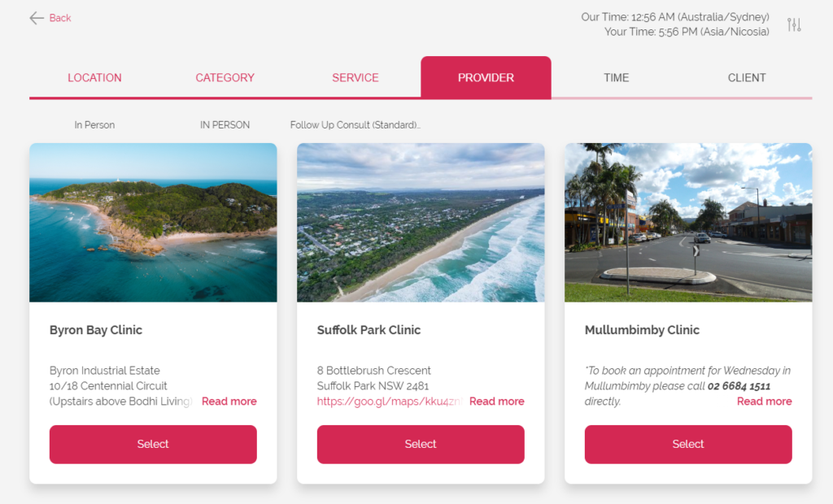833x504 pixels.
Task: Click the Byron Bay headland photo
Action: 153,223
